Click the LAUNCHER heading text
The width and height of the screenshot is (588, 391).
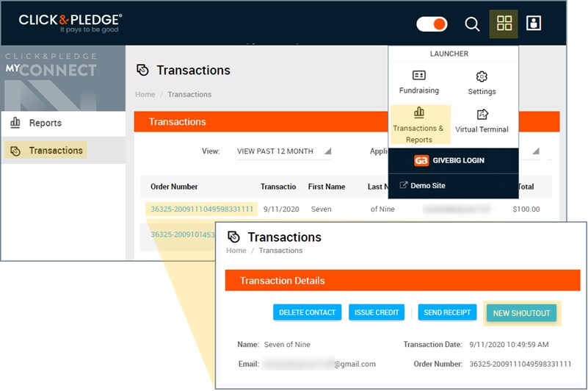pyautogui.click(x=449, y=54)
